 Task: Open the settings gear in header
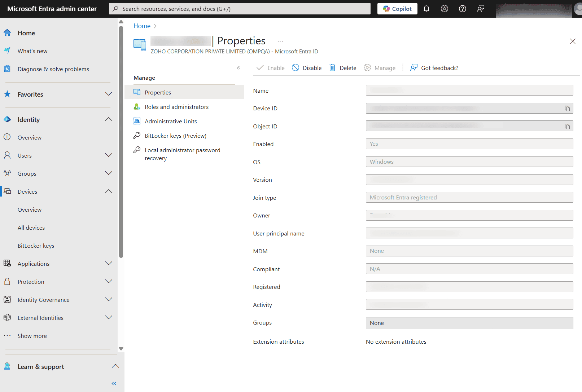tap(445, 9)
